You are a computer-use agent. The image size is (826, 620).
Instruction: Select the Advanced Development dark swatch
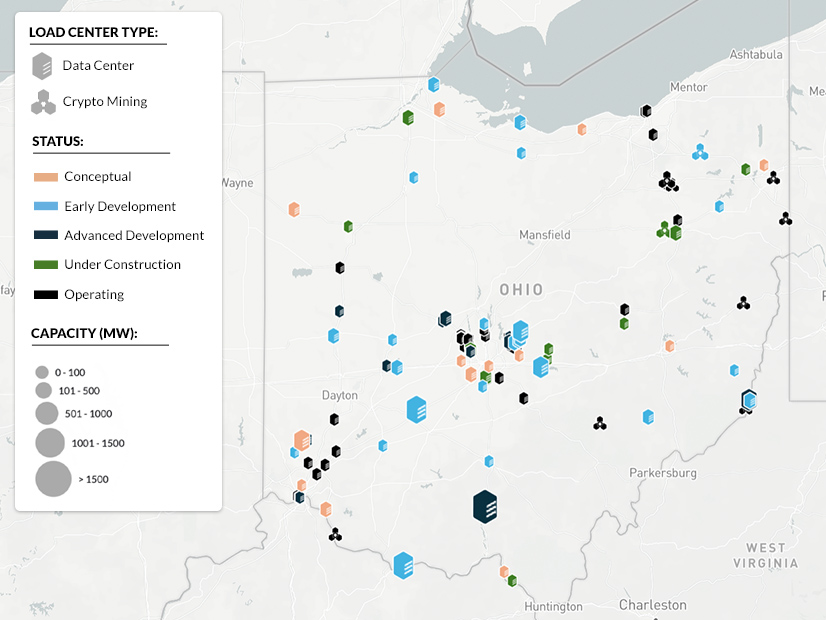coord(46,235)
